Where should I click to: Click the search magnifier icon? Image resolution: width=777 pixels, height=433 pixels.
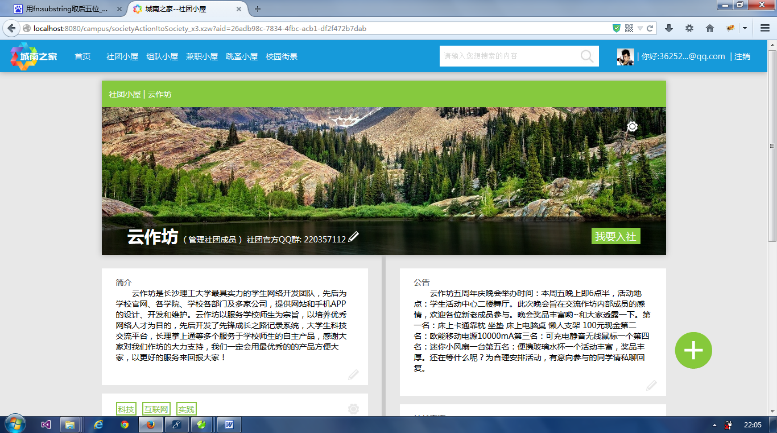[588, 57]
